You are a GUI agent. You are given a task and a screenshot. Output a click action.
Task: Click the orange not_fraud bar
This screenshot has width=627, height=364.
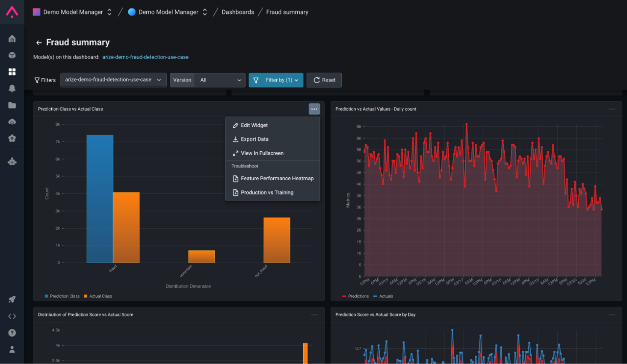tap(277, 240)
